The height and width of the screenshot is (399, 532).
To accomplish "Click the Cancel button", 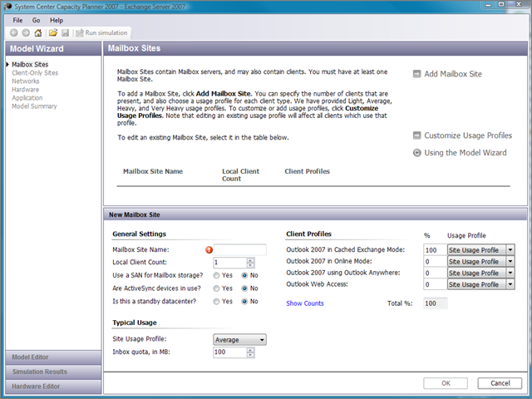I will coord(500,383).
